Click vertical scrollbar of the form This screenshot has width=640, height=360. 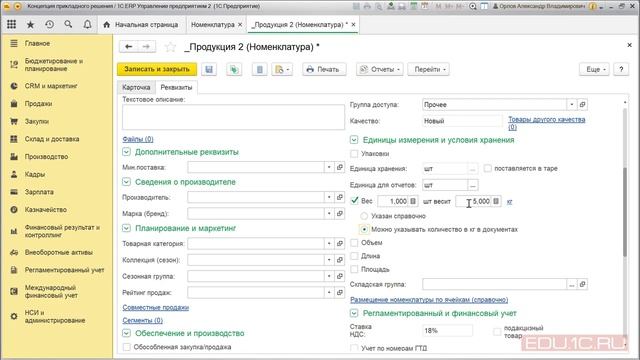coord(624,212)
